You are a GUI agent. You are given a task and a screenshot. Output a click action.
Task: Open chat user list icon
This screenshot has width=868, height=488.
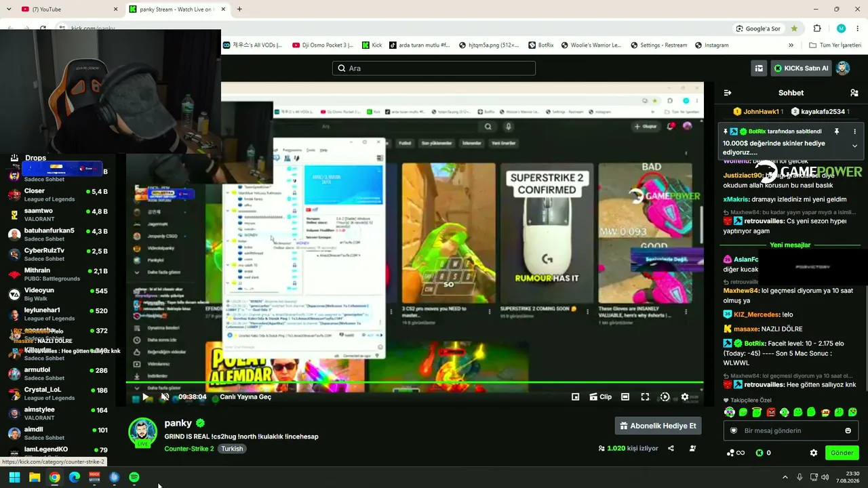tap(854, 93)
